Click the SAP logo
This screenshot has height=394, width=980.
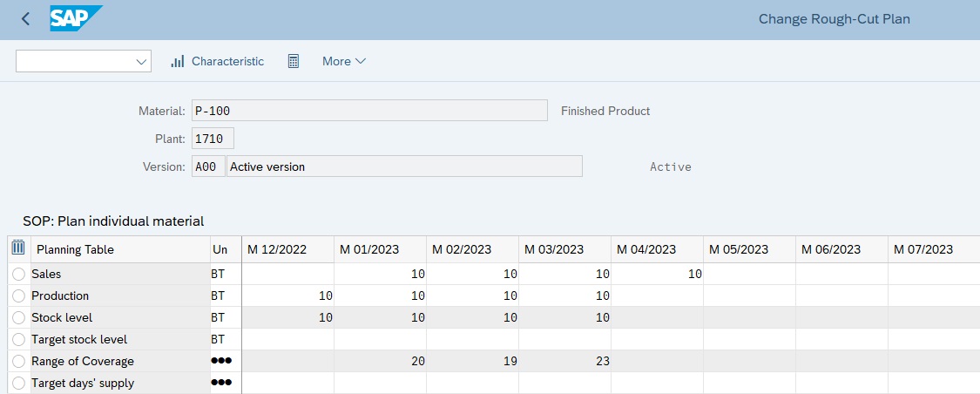click(76, 18)
